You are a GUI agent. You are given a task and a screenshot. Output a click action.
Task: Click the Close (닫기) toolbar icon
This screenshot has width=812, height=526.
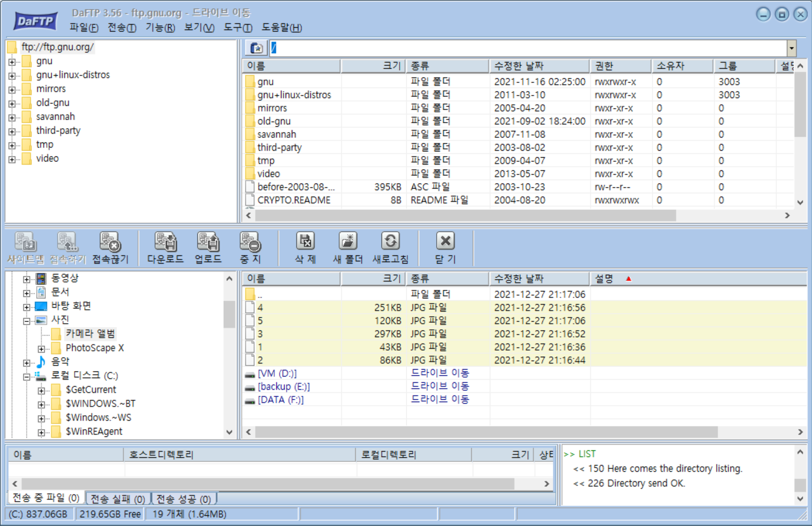click(445, 241)
